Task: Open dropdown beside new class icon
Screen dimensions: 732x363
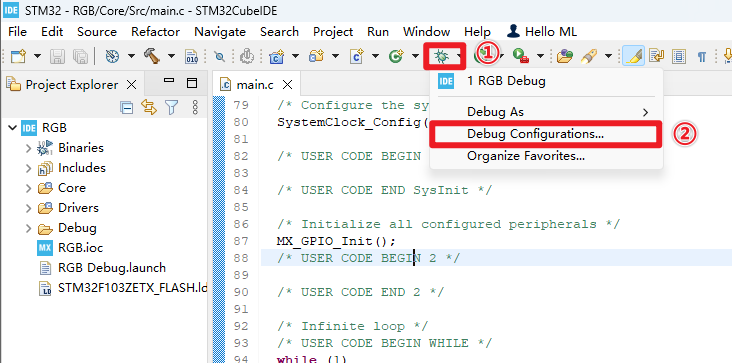Action: (415, 56)
